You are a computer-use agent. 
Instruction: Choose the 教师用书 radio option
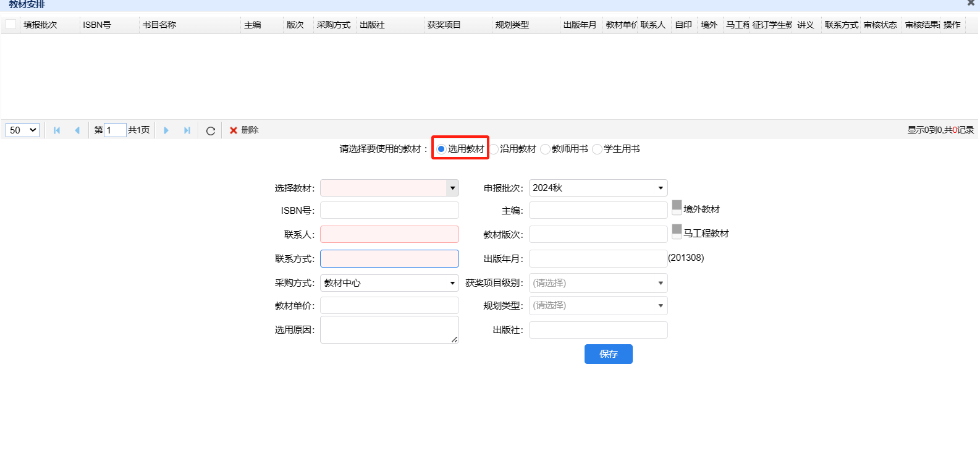pos(545,149)
